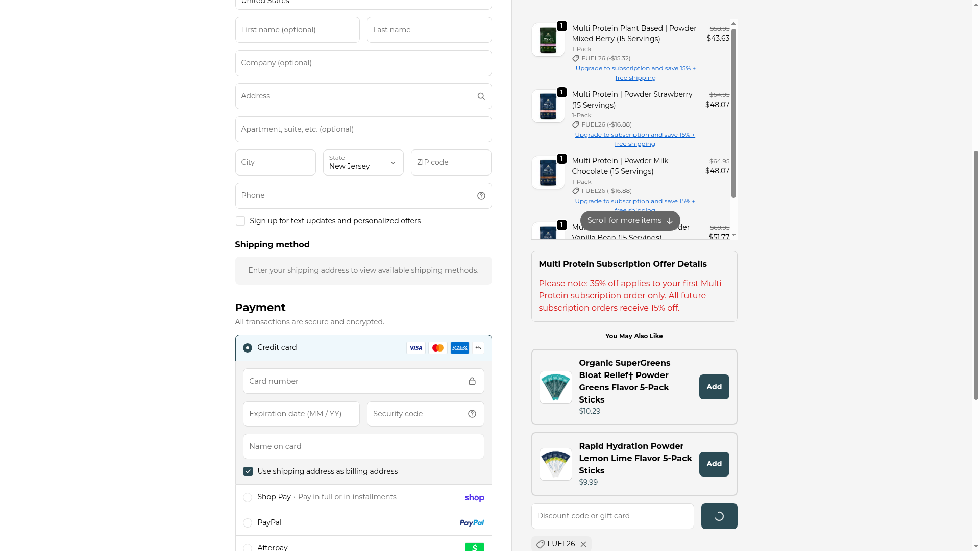Click the security code help icon
Viewport: 980px width, 551px height.
pyautogui.click(x=472, y=414)
